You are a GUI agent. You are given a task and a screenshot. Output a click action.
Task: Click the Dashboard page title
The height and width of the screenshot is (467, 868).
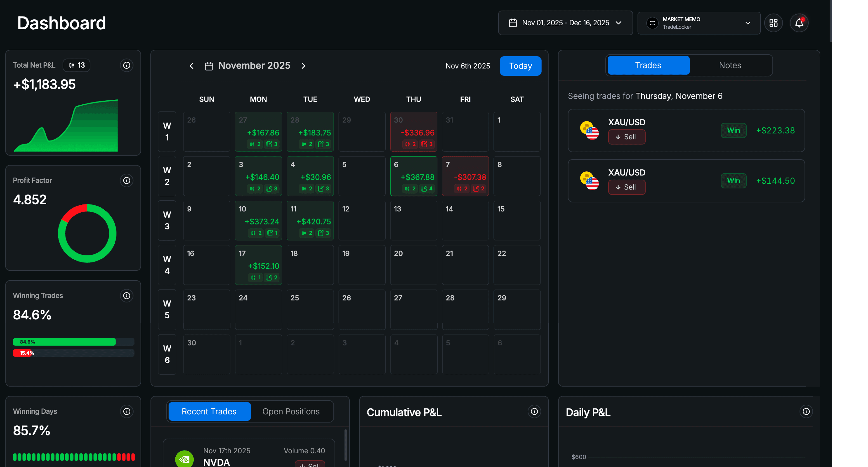(x=61, y=23)
